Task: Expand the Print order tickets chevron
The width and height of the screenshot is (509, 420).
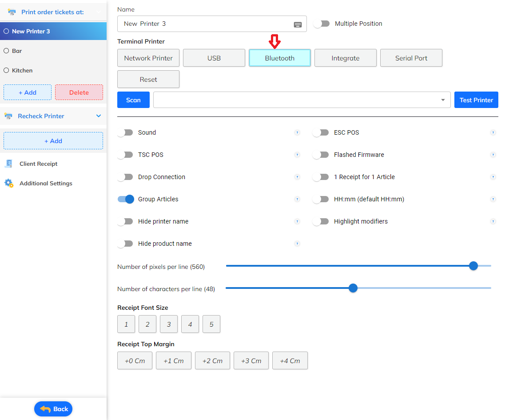Action: (99, 12)
